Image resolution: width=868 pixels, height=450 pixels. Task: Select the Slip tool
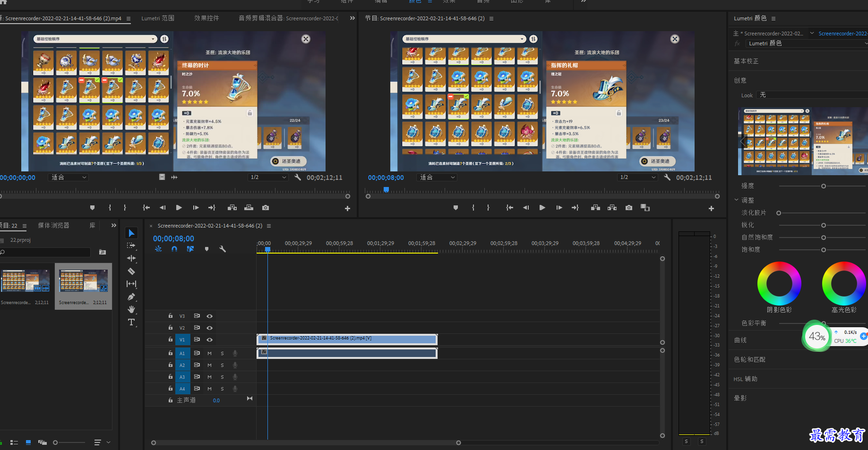tap(131, 284)
